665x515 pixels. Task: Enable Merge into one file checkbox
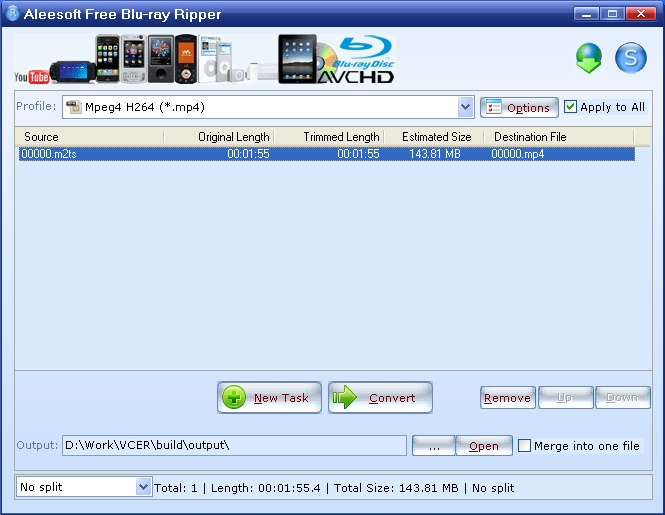pyautogui.click(x=524, y=446)
